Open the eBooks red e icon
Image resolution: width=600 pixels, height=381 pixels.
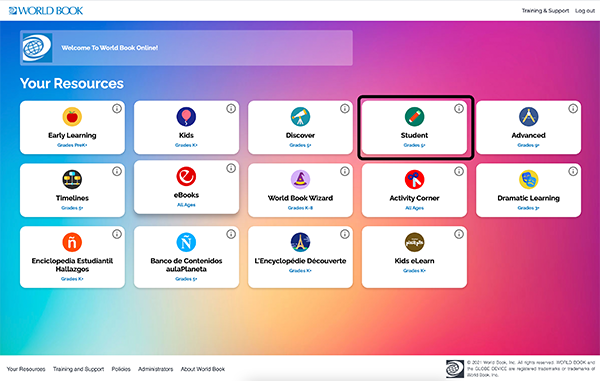[186, 176]
